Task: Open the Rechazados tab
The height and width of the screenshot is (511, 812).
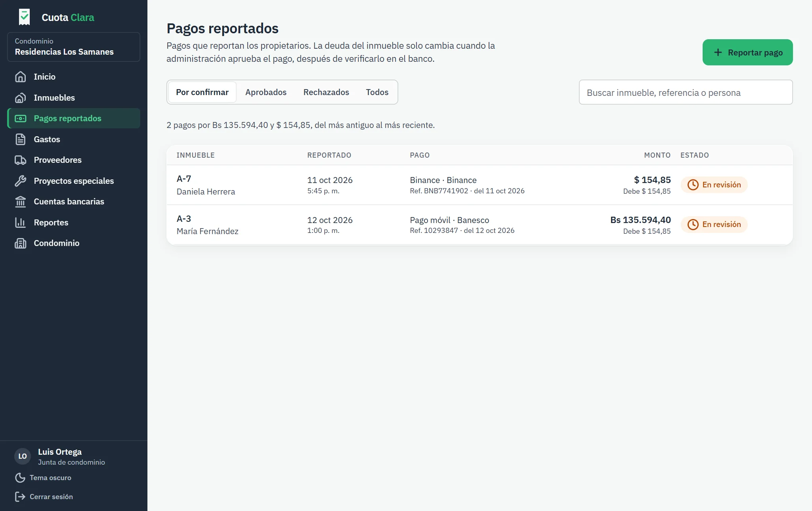Action: point(326,92)
